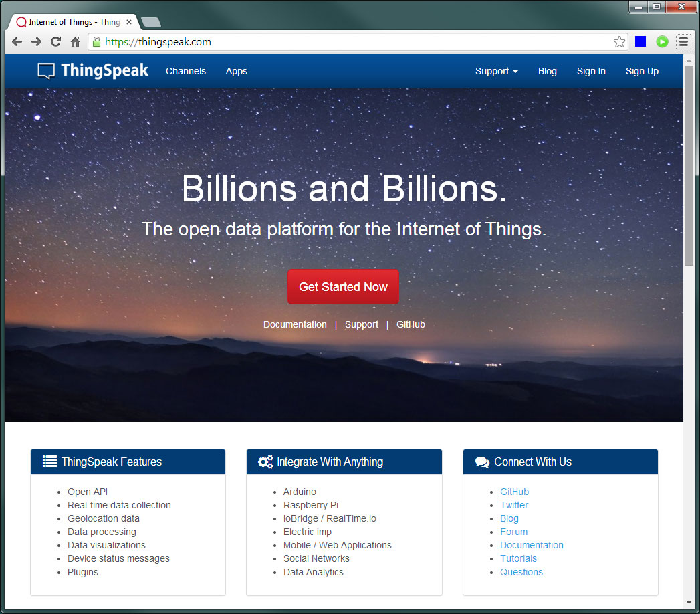Image resolution: width=700 pixels, height=614 pixels.
Task: Reload the page with refresh icon
Action: (x=55, y=42)
